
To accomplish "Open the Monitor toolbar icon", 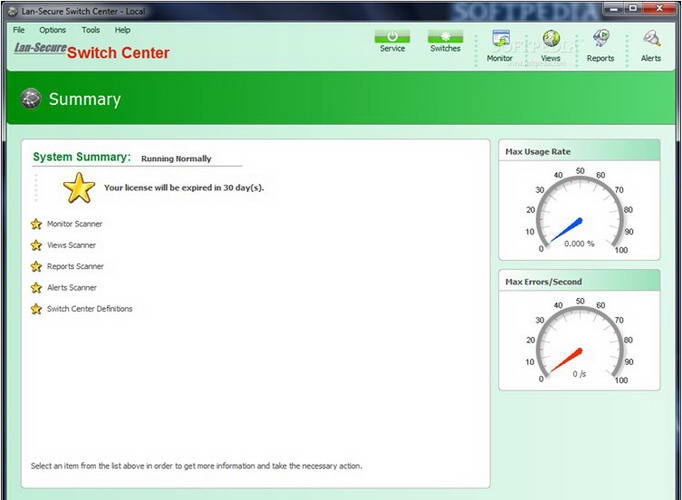I will (500, 40).
